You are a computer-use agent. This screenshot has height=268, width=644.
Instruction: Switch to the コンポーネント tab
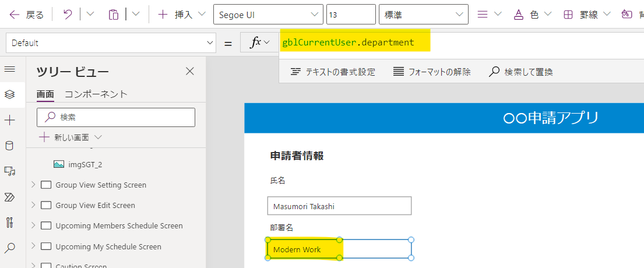(96, 94)
